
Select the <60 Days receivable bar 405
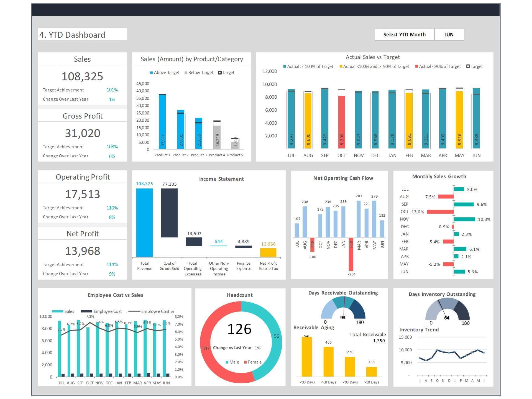pos(328,362)
